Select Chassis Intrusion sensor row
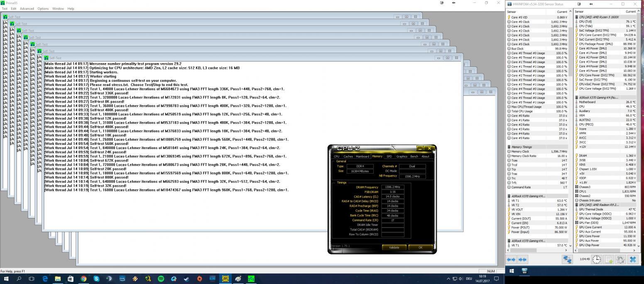 (605, 201)
